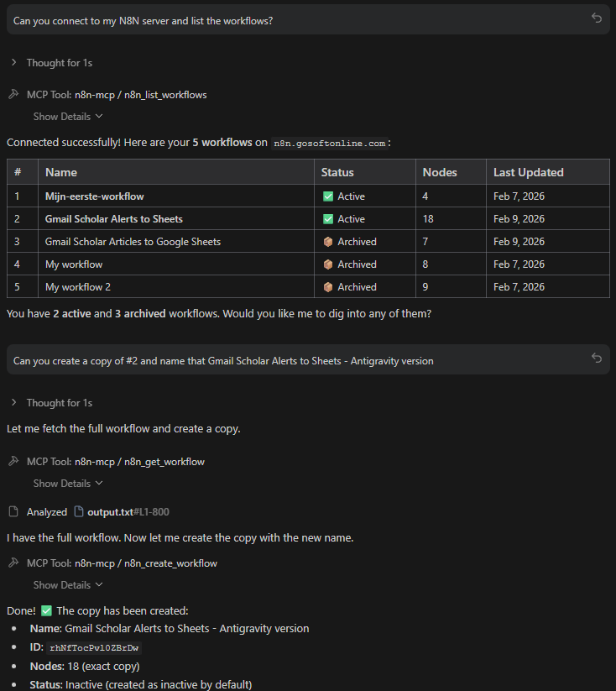The height and width of the screenshot is (691, 616).
Task: Select the 'Gmail Scholar Alerts to Sheets' row
Action: pos(114,219)
